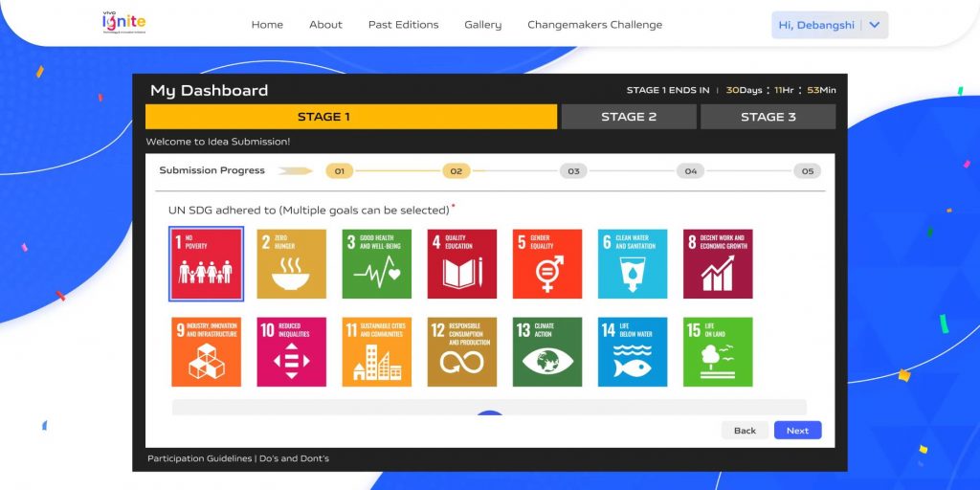Go to the About page
Image resolution: width=980 pixels, height=490 pixels.
325,25
